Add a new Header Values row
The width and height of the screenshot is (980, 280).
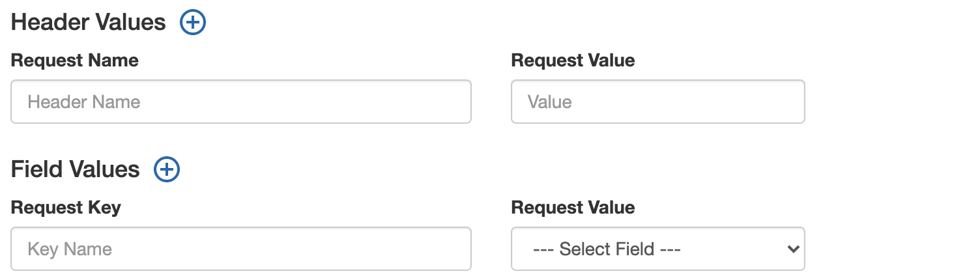[x=192, y=23]
